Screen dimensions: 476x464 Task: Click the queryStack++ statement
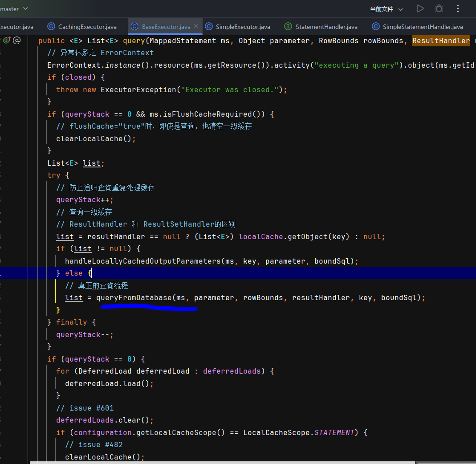(x=85, y=200)
